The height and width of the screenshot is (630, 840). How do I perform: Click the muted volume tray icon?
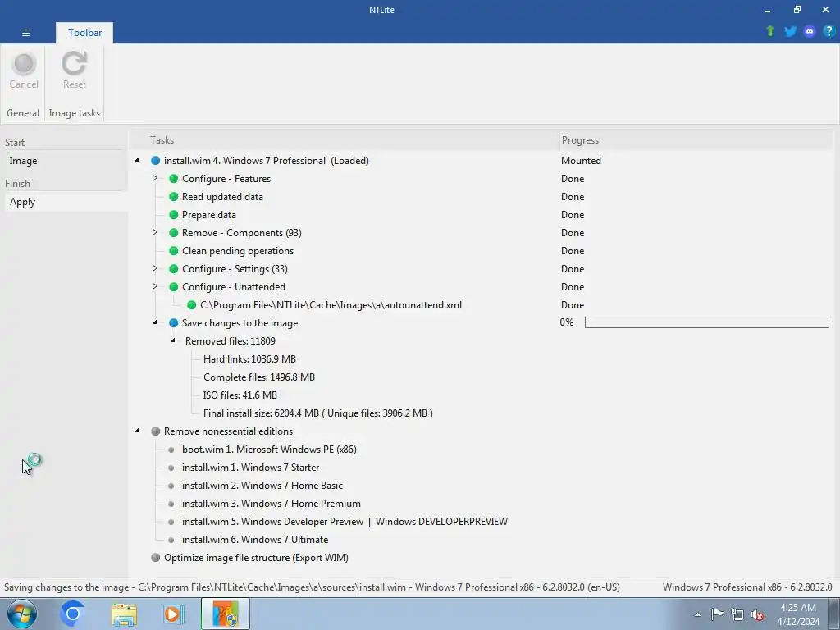coord(757,614)
